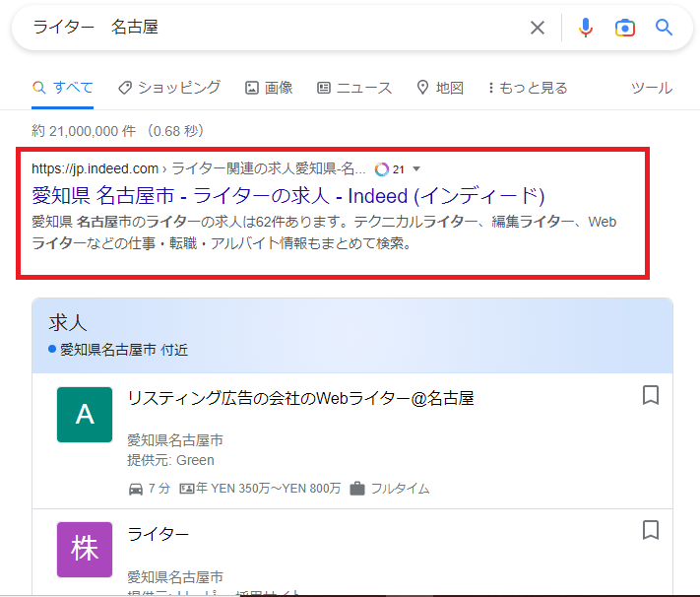Click the フルタイム employment type label
This screenshot has height=597, width=700.
tap(400, 489)
